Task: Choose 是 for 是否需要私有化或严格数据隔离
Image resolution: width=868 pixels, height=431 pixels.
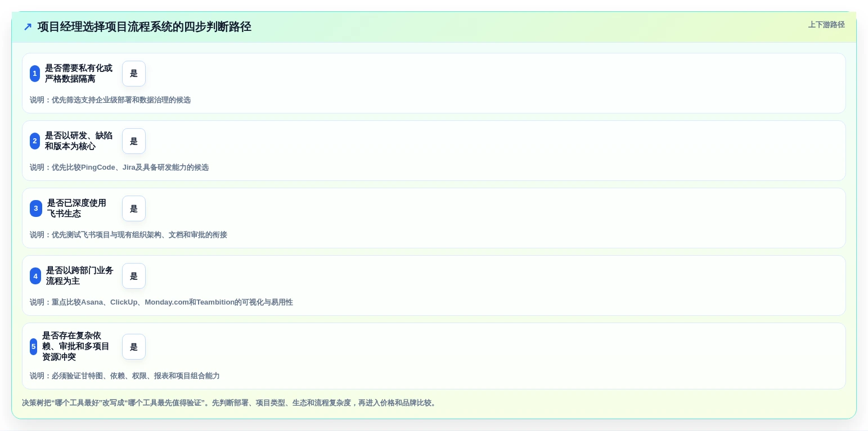Action: (134, 74)
